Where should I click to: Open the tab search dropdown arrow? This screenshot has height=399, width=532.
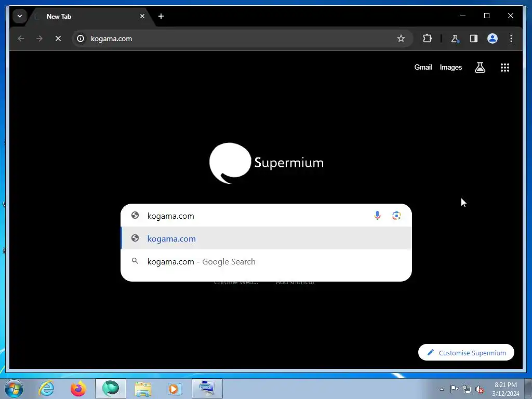(x=20, y=16)
